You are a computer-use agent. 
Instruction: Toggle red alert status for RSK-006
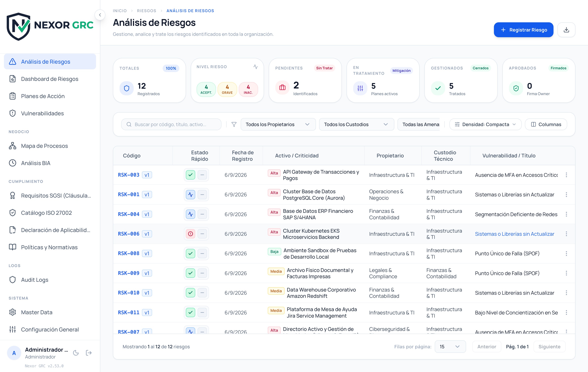(191, 234)
